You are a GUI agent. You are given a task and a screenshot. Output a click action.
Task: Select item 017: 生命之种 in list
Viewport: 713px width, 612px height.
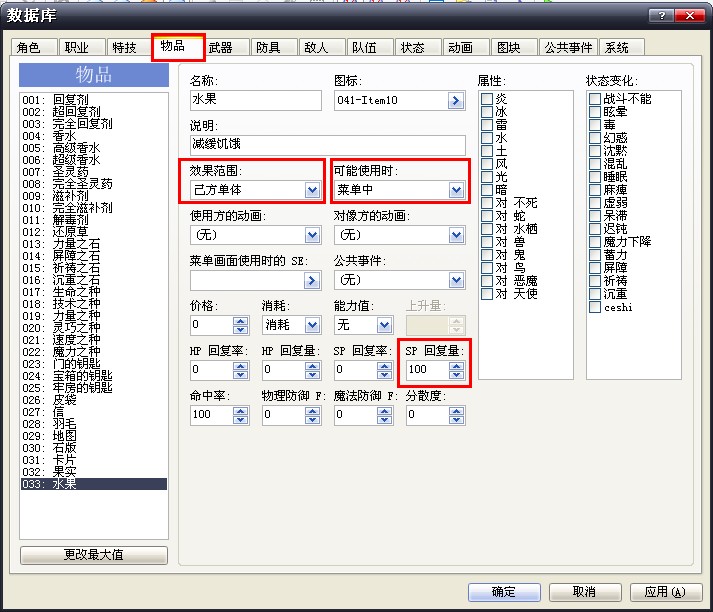(94, 292)
